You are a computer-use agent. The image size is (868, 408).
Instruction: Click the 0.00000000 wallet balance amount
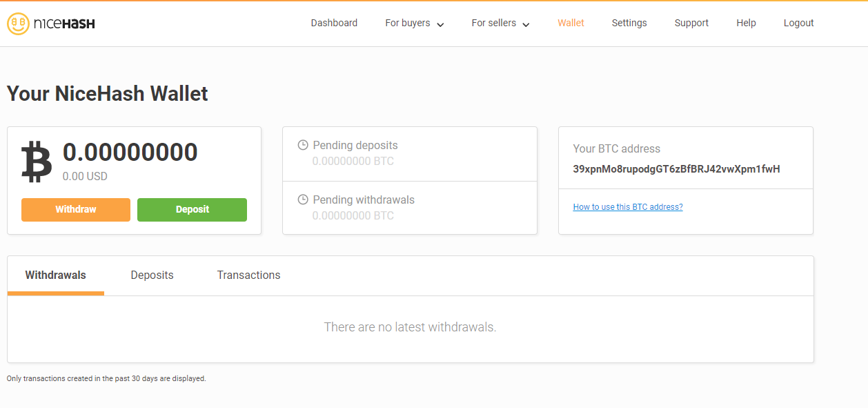click(x=130, y=152)
